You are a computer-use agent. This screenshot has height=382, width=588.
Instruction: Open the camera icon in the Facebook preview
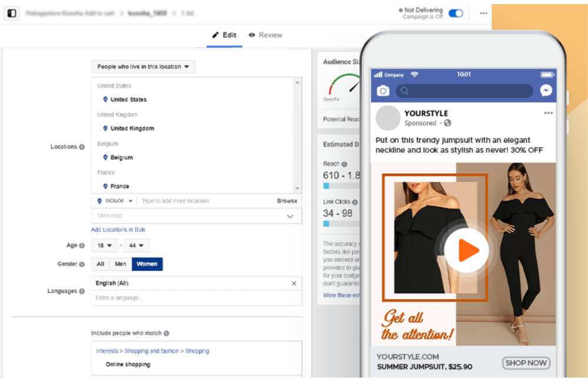click(384, 91)
